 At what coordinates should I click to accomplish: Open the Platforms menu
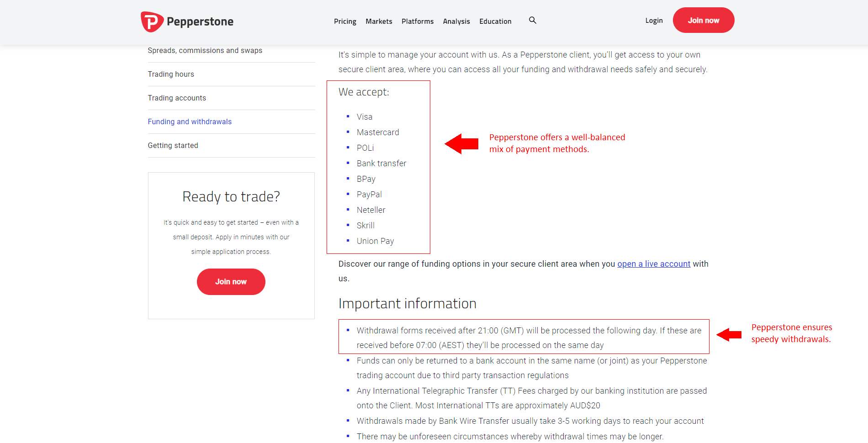coord(418,21)
